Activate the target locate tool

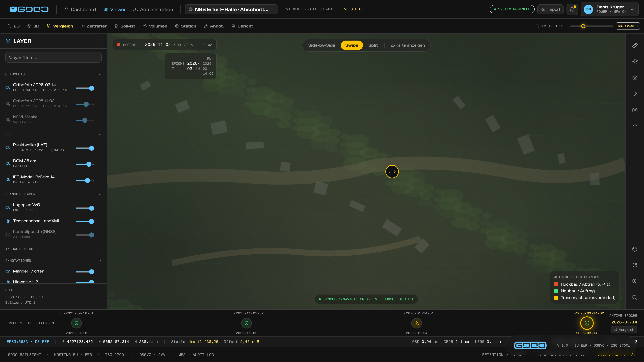(635, 78)
